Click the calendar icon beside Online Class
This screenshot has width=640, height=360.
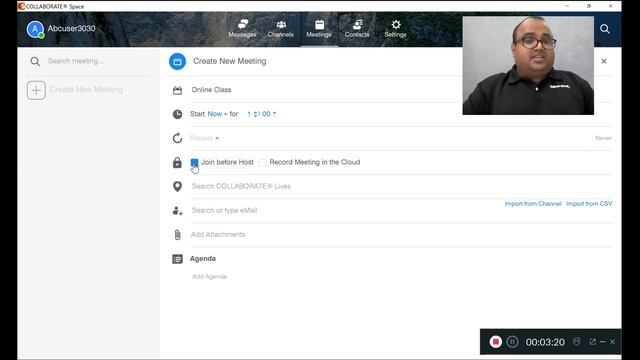point(177,90)
